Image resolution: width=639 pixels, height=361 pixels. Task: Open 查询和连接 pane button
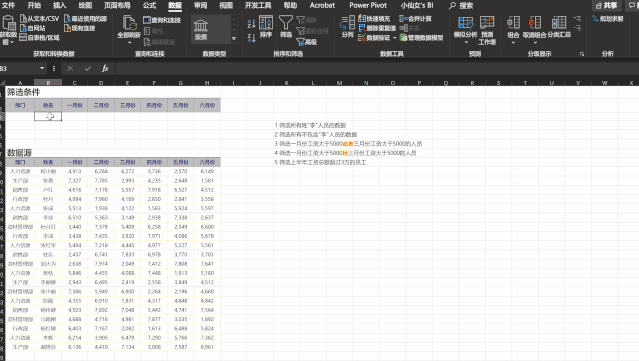(x=162, y=20)
